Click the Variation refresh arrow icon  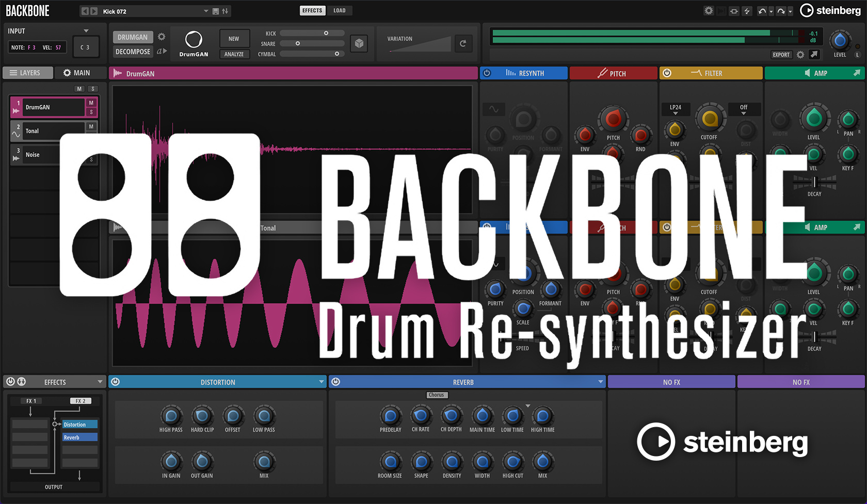pyautogui.click(x=463, y=44)
